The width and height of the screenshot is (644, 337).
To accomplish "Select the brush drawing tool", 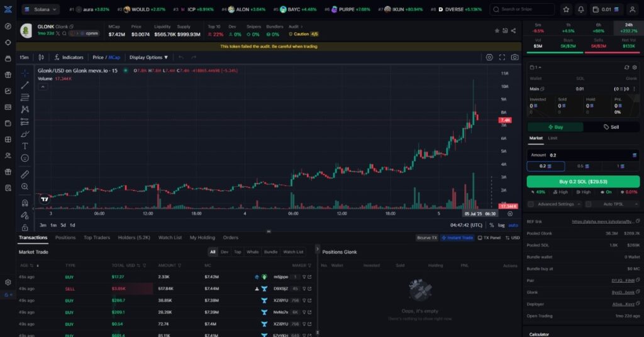I will [x=25, y=134].
